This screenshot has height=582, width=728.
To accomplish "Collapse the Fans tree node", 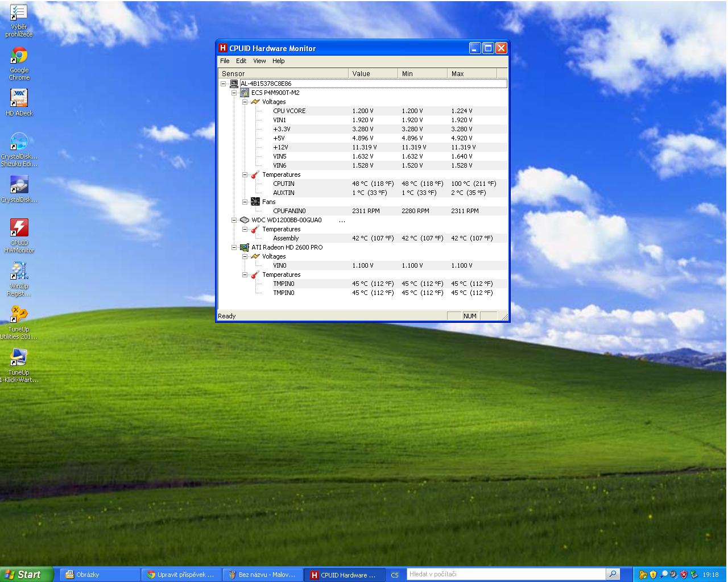I will (245, 202).
